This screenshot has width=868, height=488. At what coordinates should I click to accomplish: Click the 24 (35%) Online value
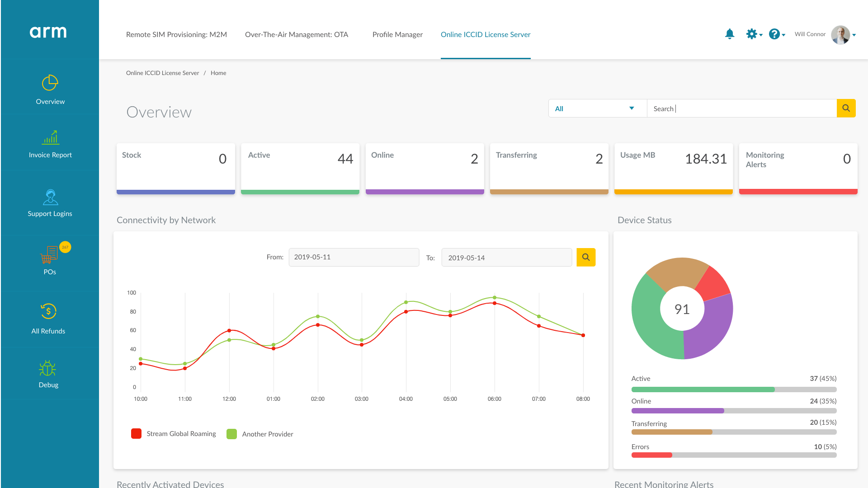click(823, 401)
